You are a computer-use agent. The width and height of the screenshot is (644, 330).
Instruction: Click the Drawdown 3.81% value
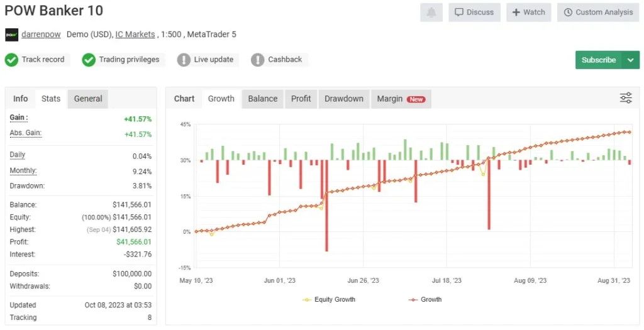[x=142, y=186]
